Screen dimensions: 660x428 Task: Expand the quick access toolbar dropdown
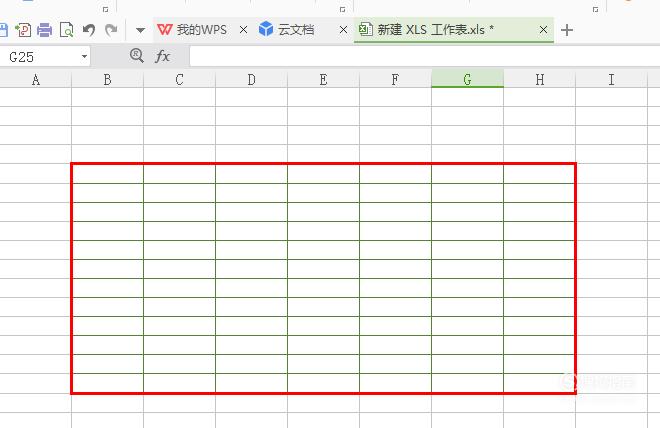[x=140, y=30]
